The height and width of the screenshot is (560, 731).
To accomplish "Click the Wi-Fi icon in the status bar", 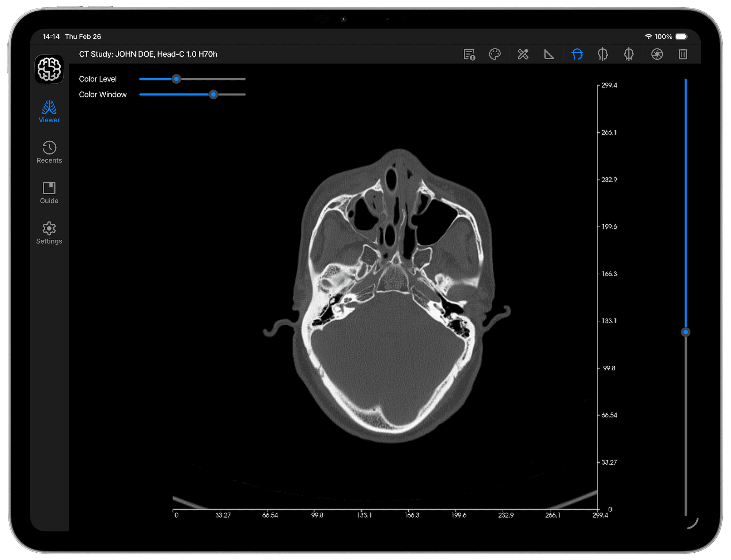I will [649, 37].
